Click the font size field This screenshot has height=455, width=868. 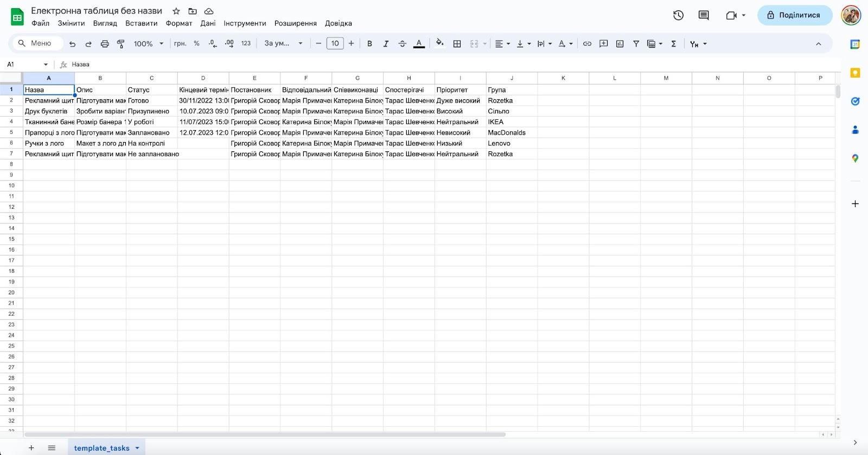(335, 43)
